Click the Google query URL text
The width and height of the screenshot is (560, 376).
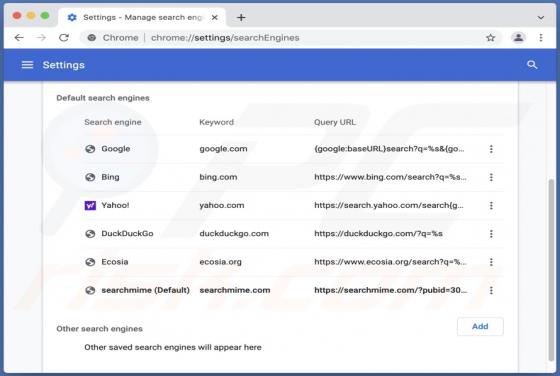click(x=389, y=149)
